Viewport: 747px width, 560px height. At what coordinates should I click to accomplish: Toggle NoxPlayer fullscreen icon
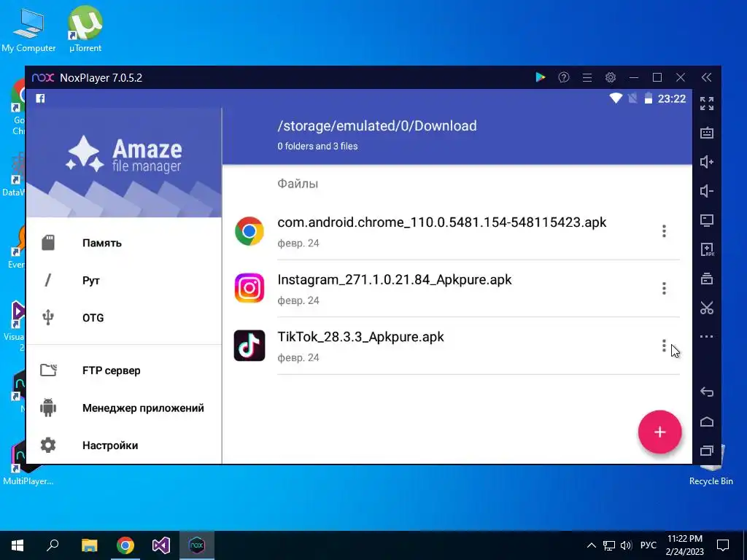[706, 104]
